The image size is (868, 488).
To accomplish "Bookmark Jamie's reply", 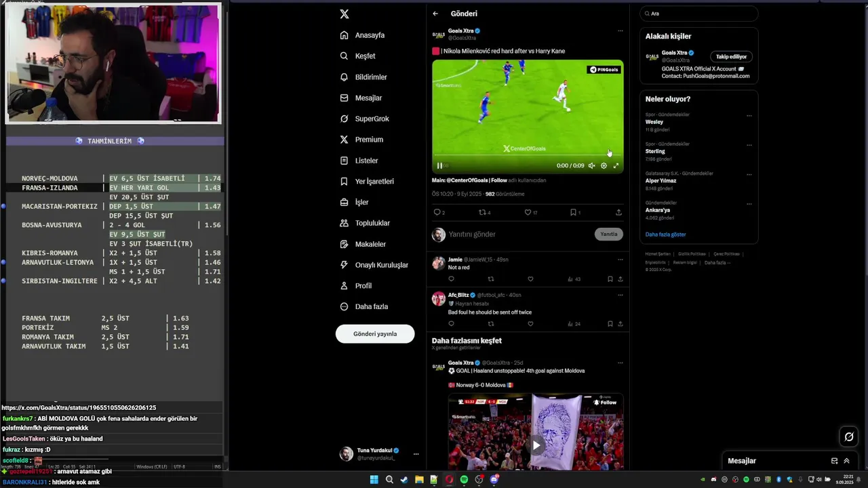I will tap(610, 279).
